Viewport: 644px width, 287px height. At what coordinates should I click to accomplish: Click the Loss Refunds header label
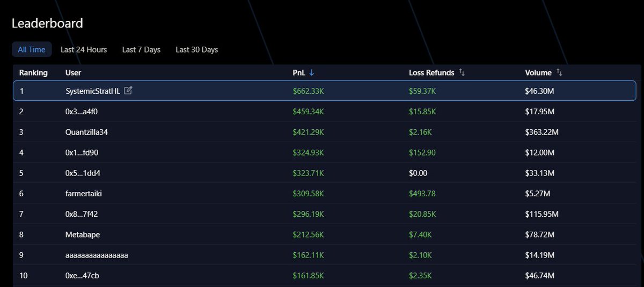(x=431, y=72)
